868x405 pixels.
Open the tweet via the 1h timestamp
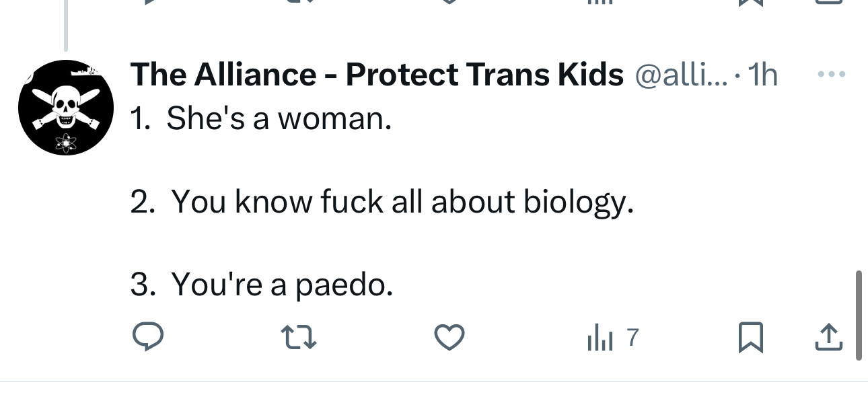tap(762, 75)
